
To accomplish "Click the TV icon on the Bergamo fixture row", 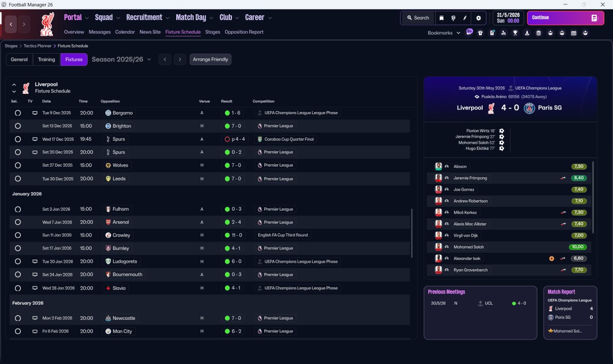I will point(35,113).
